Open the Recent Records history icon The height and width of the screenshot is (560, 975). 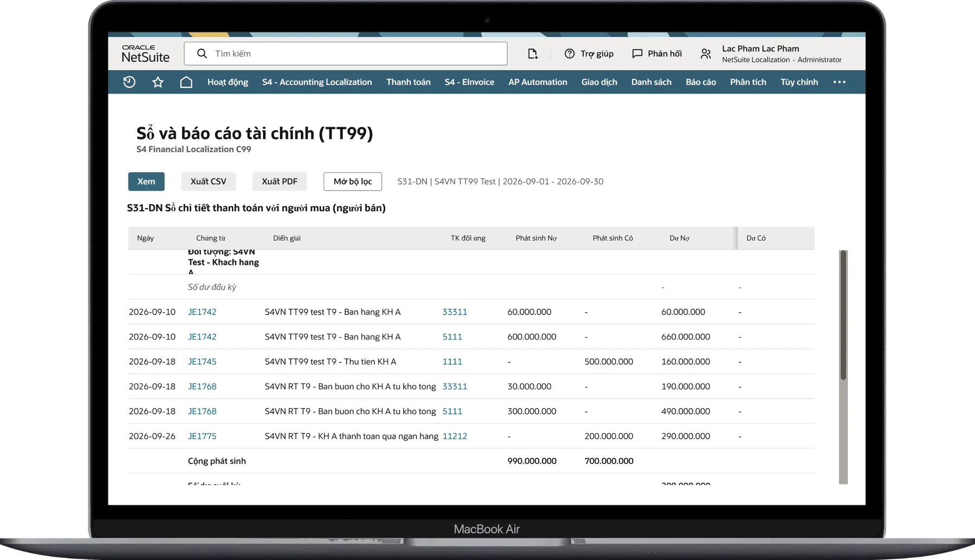point(129,82)
